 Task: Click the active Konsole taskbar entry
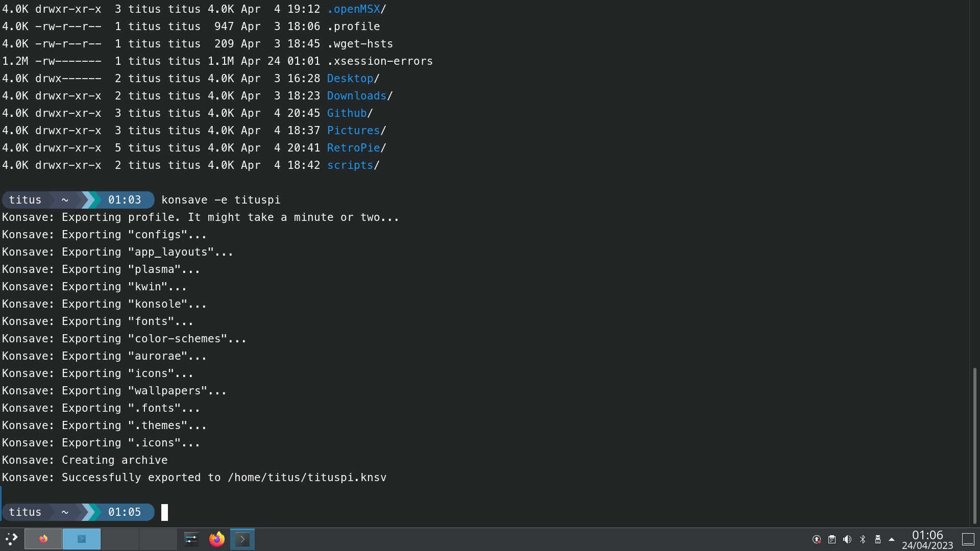[x=242, y=539]
